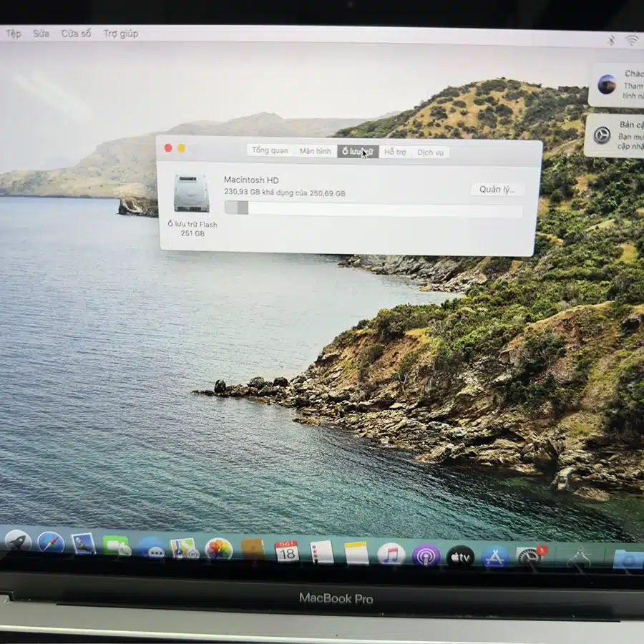Launch the Music app from the Dock
The width and height of the screenshot is (644, 644).
pyautogui.click(x=390, y=555)
